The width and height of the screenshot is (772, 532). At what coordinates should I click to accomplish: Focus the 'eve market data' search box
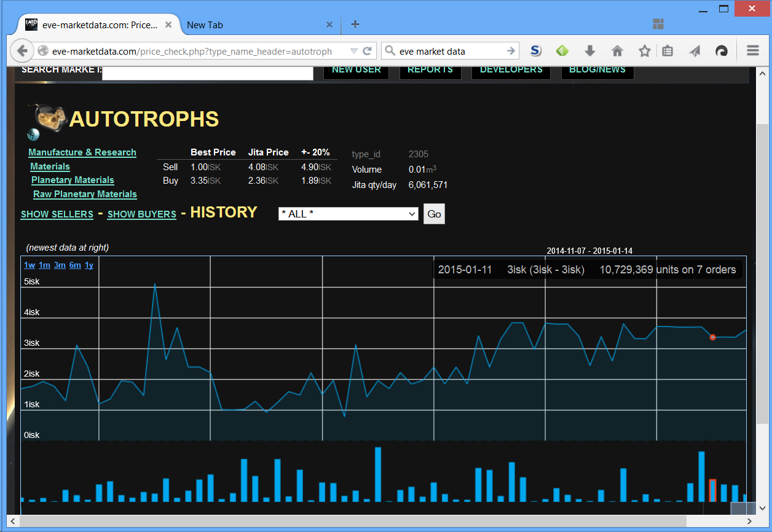click(449, 52)
